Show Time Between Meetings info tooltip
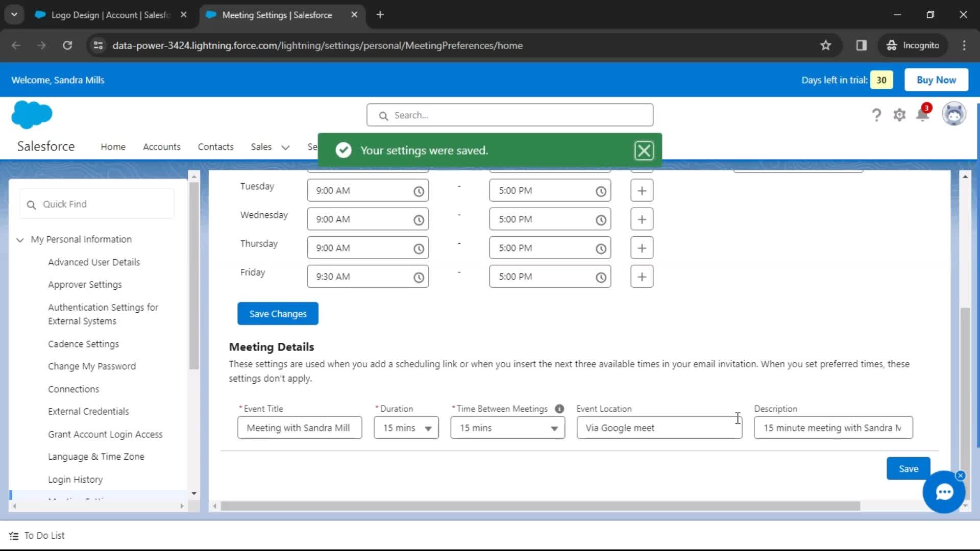 [559, 409]
